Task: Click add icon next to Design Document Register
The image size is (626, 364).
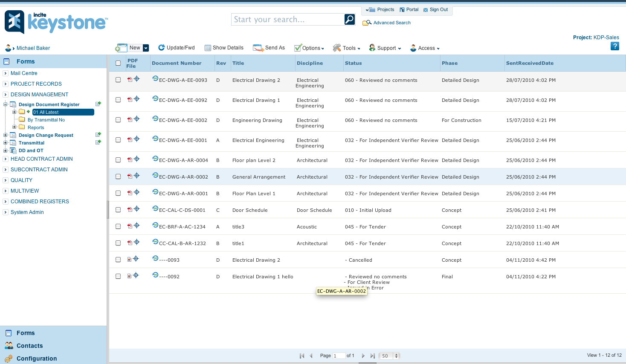Action: coord(98,104)
